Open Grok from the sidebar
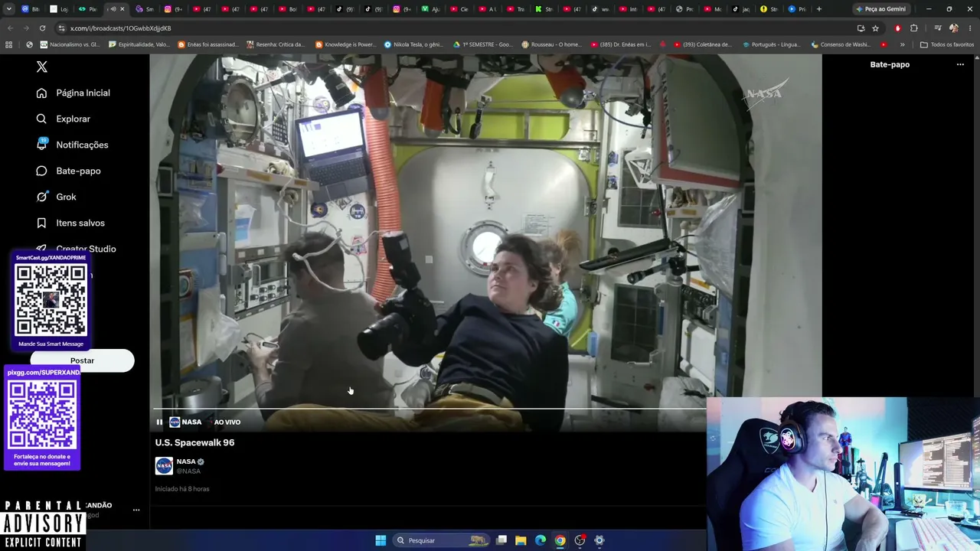This screenshot has width=980, height=551. click(57, 197)
